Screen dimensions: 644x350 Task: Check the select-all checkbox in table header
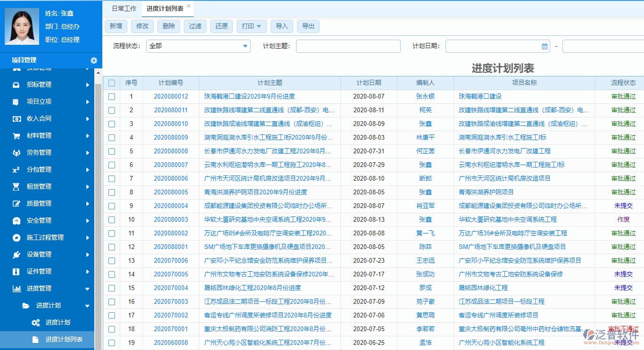(x=111, y=82)
